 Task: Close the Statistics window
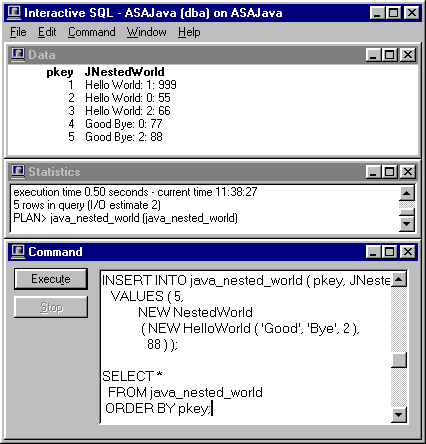408,172
